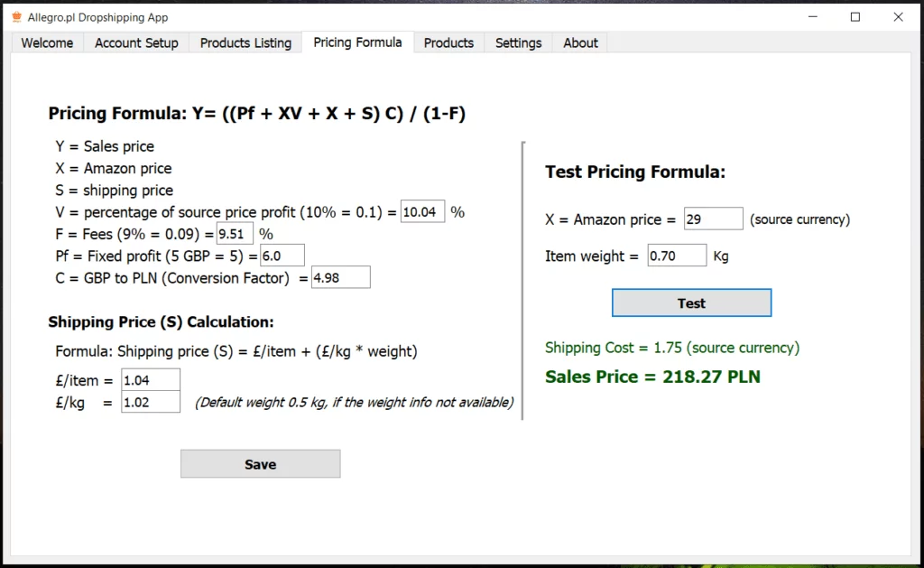Close the Allegro.pl Dropshipping App window
The image size is (924, 568).
(898, 17)
